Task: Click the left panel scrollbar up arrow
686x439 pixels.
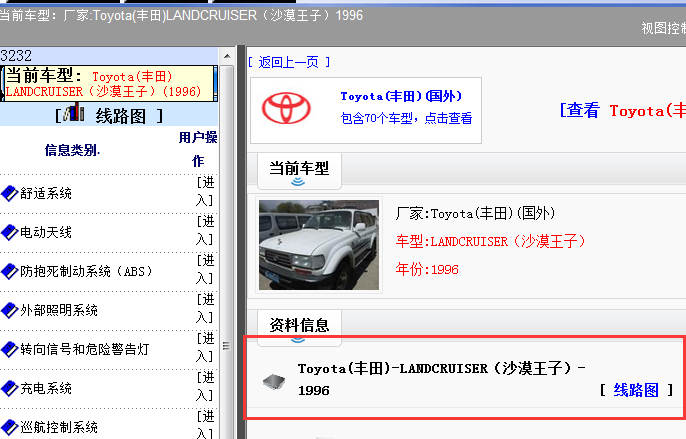Action: [x=227, y=56]
